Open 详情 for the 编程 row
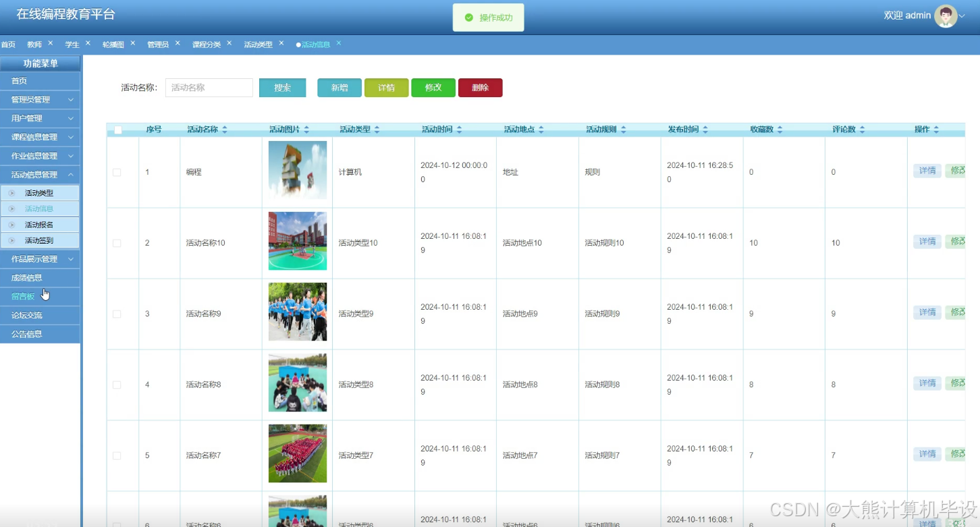The width and height of the screenshot is (980, 527). (x=927, y=171)
